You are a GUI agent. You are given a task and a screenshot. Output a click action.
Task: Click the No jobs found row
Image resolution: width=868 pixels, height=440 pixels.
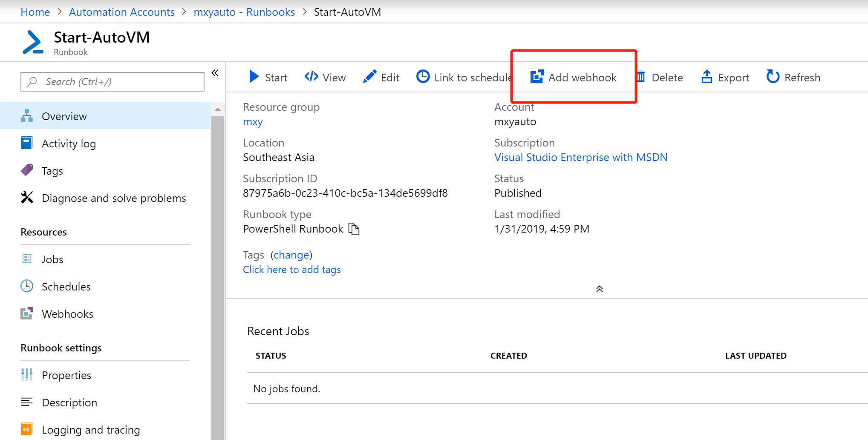point(557,388)
